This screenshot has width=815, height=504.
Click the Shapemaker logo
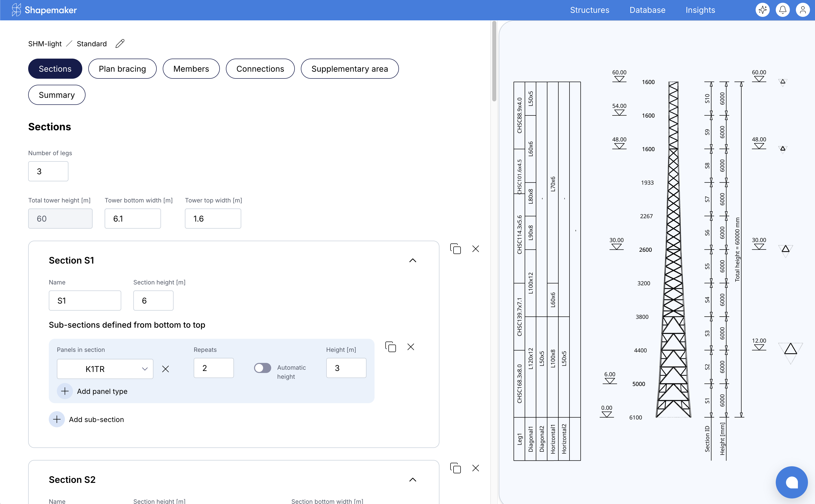[44, 10]
